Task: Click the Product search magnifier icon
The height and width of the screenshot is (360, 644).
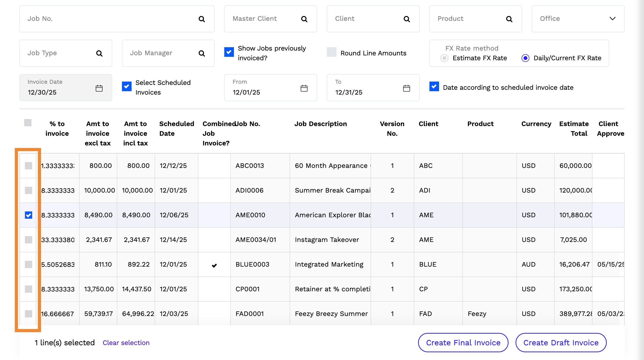Action: (509, 19)
